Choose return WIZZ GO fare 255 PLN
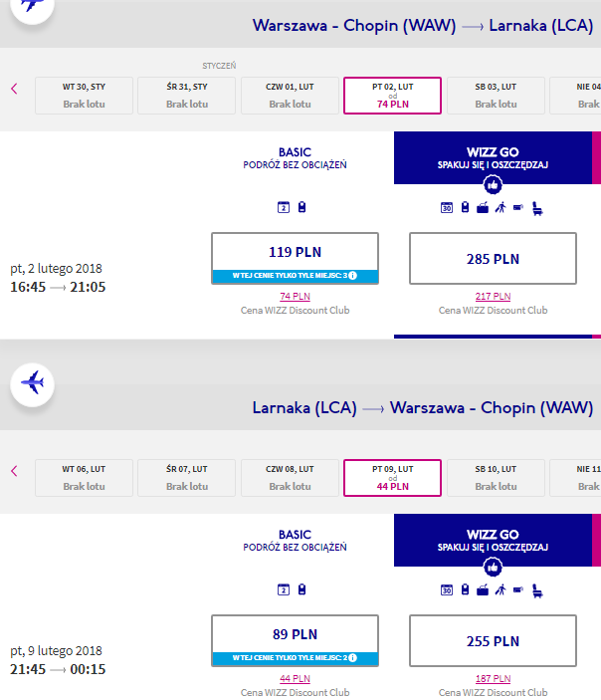This screenshot has width=601, height=700. coord(493,640)
